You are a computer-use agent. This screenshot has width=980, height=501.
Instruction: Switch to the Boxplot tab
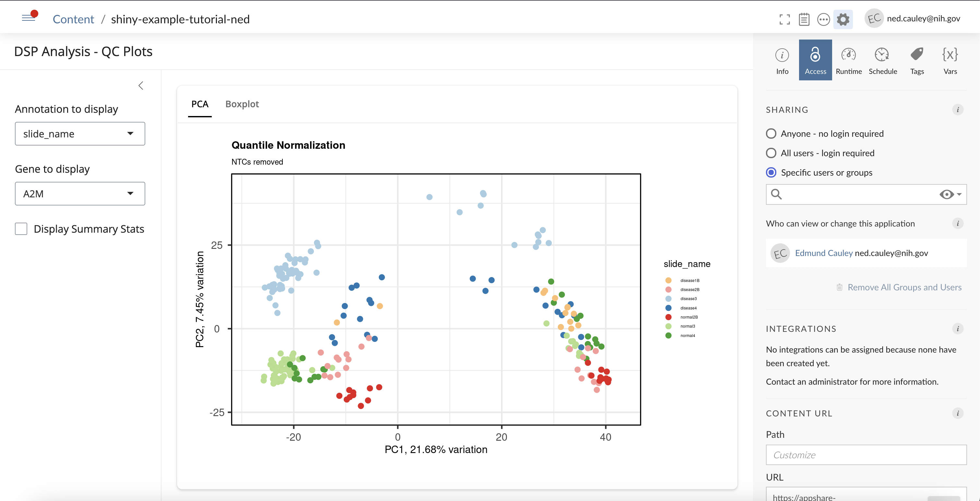point(242,104)
